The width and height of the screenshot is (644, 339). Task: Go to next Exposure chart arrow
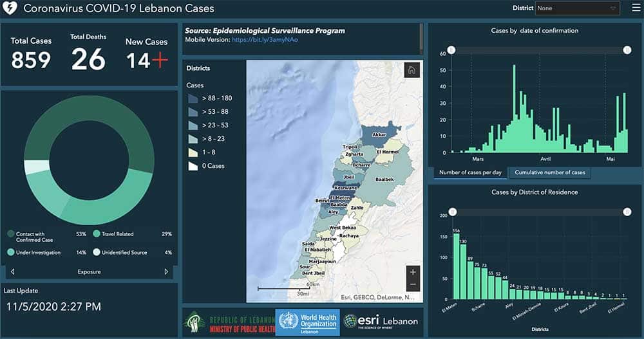click(166, 271)
